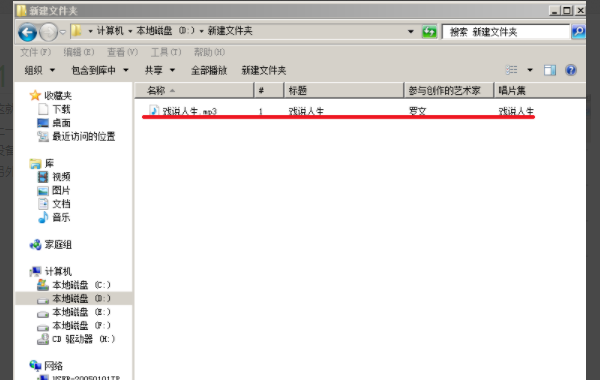Screen dimensions: 600x380
Task: Sort by the 名称 column header
Action: 194,91
